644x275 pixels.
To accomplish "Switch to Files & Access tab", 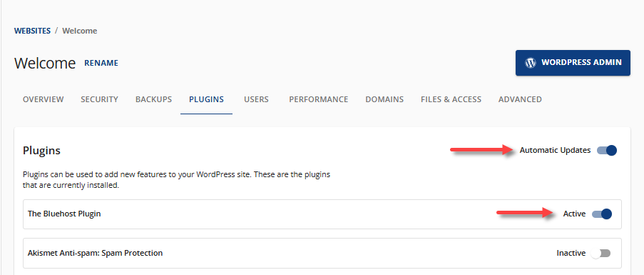I will 451,99.
